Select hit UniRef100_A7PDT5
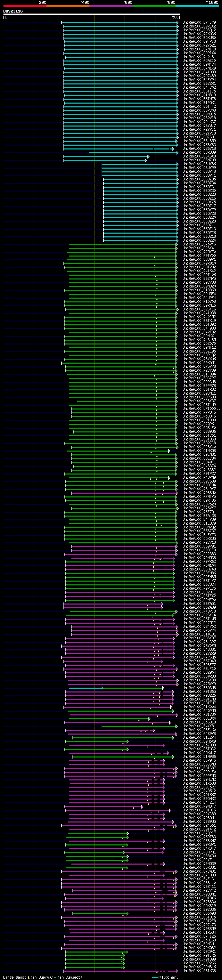222x980 pixels. pos(199,413)
